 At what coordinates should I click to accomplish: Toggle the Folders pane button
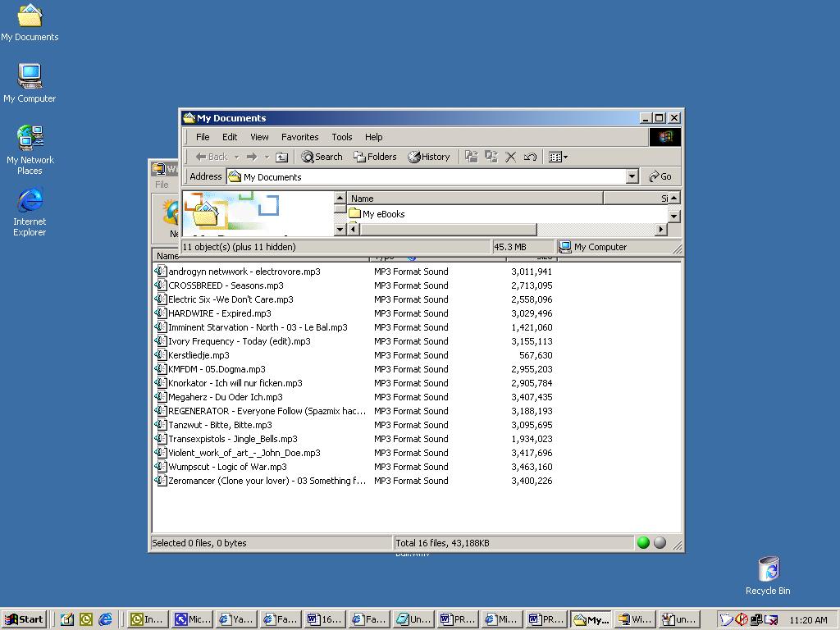[x=375, y=157]
